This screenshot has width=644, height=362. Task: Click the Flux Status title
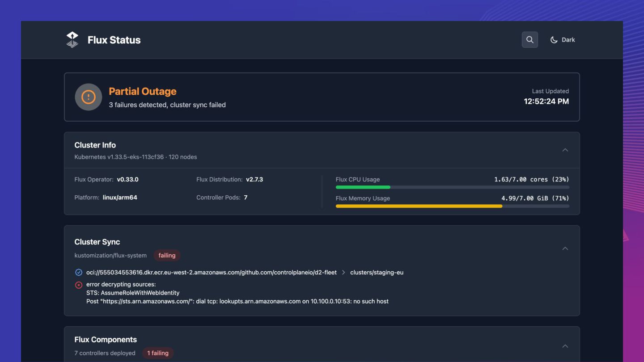click(x=114, y=40)
